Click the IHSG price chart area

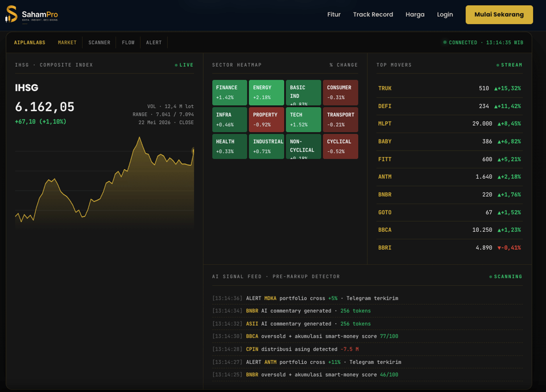point(105,182)
